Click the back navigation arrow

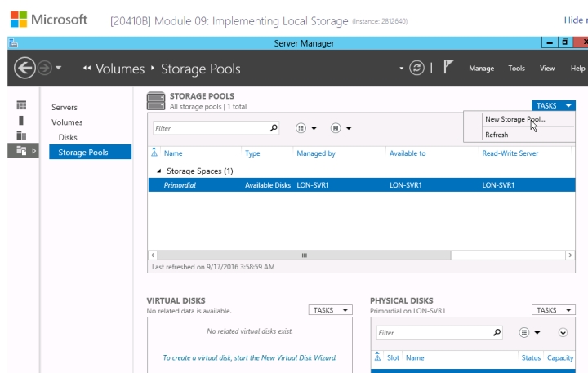click(25, 69)
